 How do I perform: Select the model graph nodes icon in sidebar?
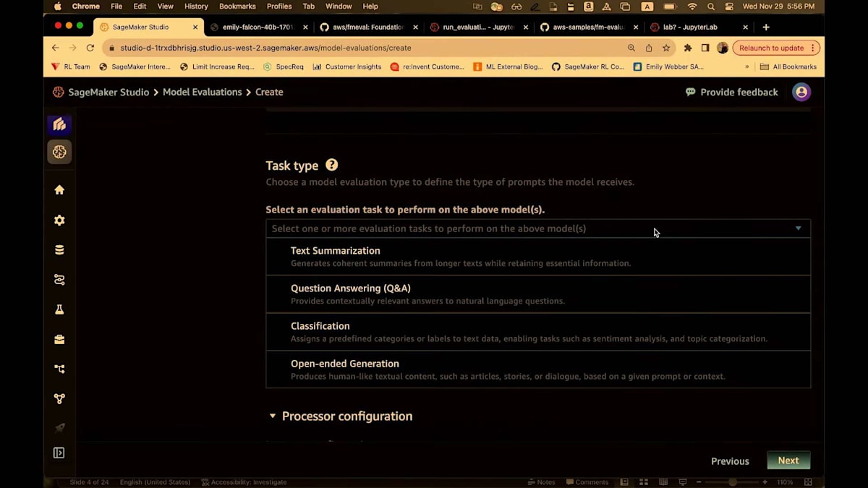pos(59,398)
